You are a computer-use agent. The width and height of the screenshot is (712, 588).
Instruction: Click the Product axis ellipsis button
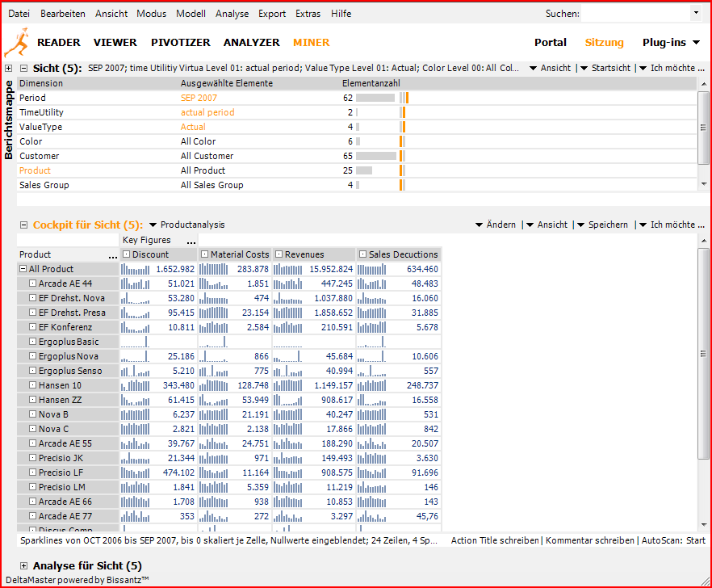(x=113, y=256)
